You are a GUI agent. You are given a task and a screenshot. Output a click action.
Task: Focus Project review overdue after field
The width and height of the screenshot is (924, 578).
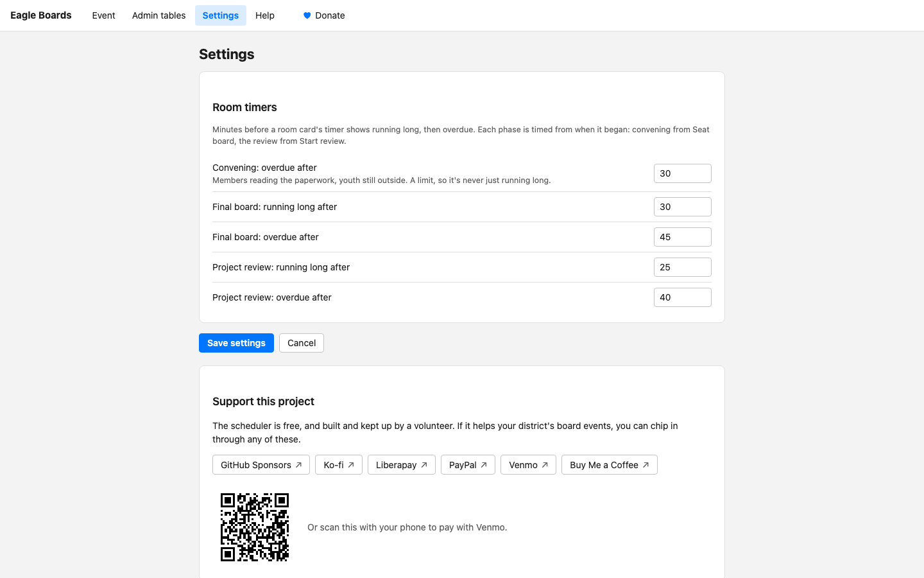[x=683, y=297]
